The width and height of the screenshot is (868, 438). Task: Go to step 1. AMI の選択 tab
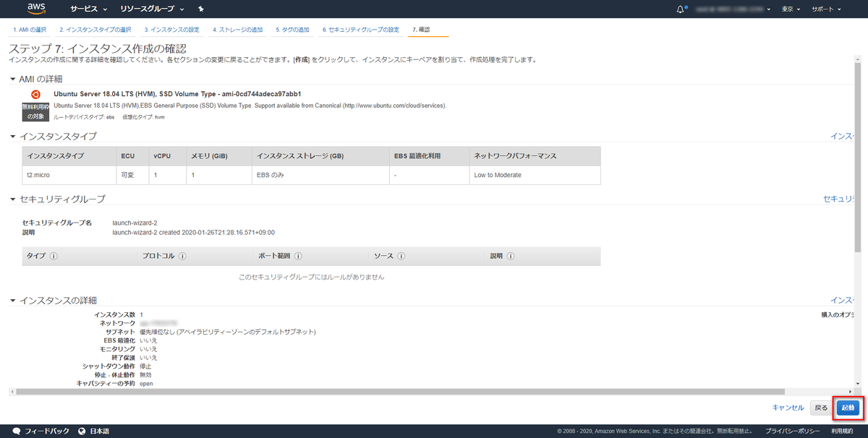pyautogui.click(x=30, y=30)
